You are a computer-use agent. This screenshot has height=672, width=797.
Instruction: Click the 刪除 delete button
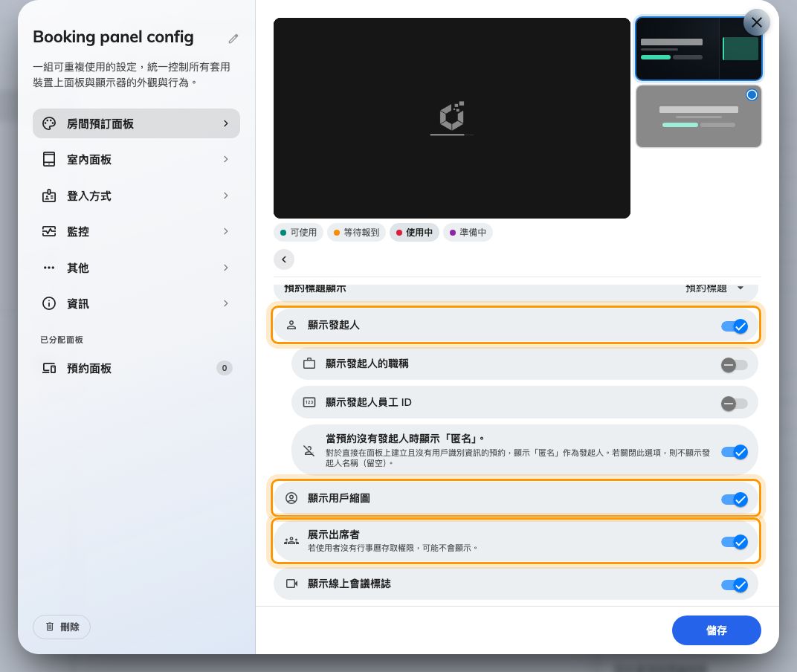click(x=62, y=627)
